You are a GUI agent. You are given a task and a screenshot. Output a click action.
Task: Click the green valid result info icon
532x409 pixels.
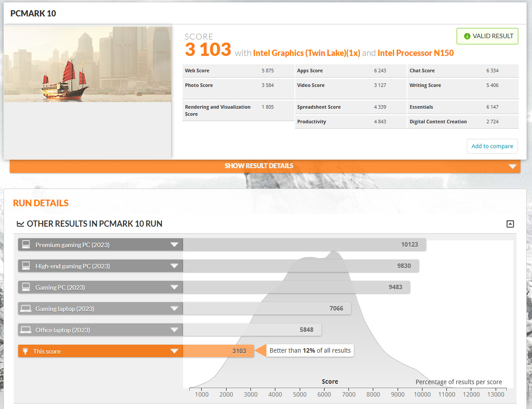tap(467, 36)
